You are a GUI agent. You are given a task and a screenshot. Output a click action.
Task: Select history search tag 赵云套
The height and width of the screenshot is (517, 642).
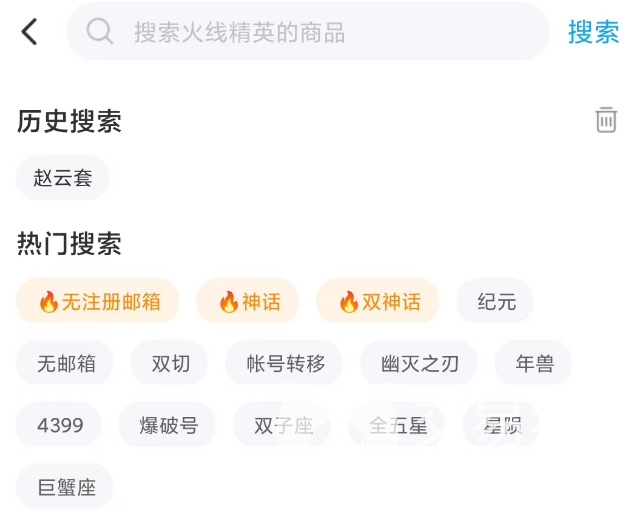(63, 178)
